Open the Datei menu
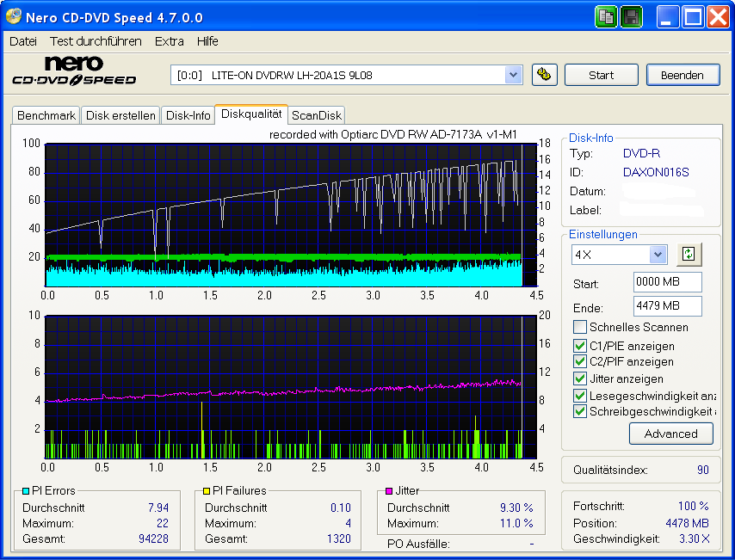The image size is (735, 560). pos(22,40)
